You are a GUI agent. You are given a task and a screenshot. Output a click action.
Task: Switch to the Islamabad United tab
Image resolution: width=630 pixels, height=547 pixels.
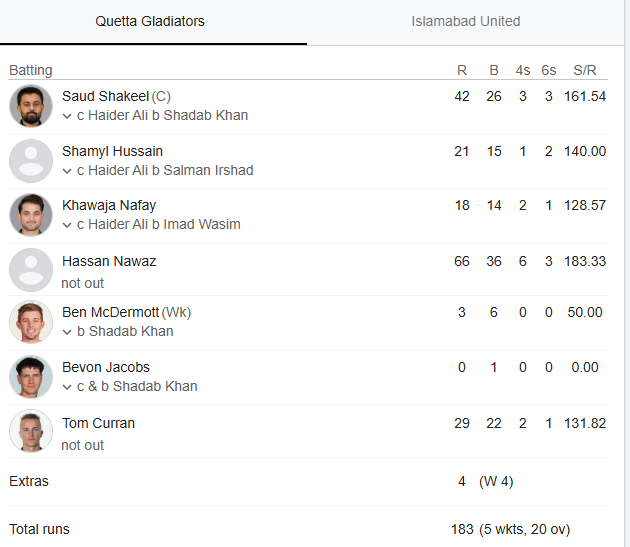[466, 21]
